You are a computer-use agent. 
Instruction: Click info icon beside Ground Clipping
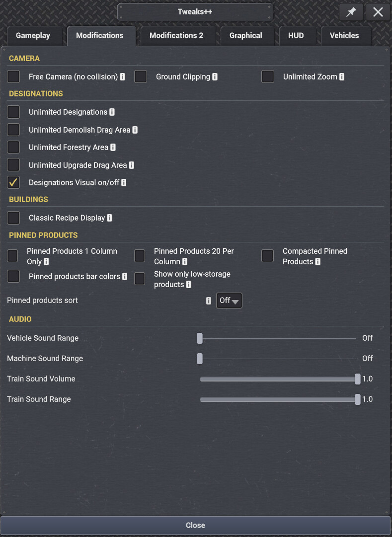point(215,77)
